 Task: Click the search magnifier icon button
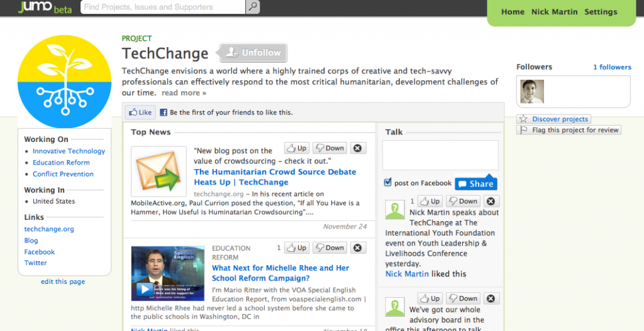tap(253, 7)
